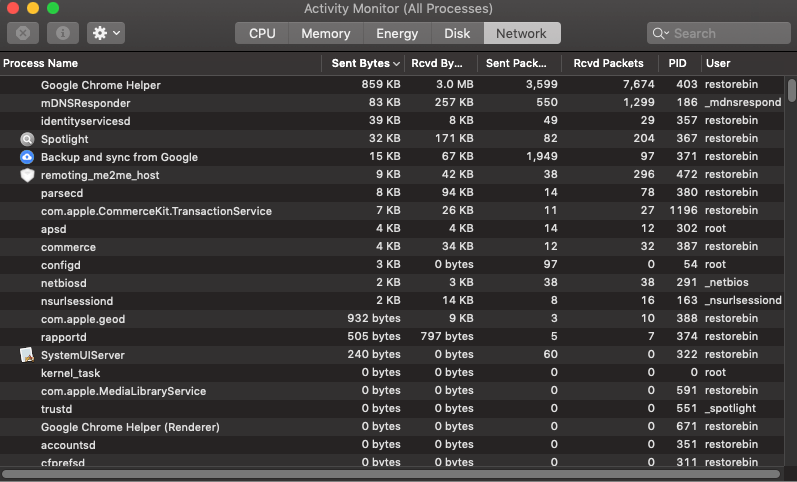Focus the Search input field

[x=718, y=34]
